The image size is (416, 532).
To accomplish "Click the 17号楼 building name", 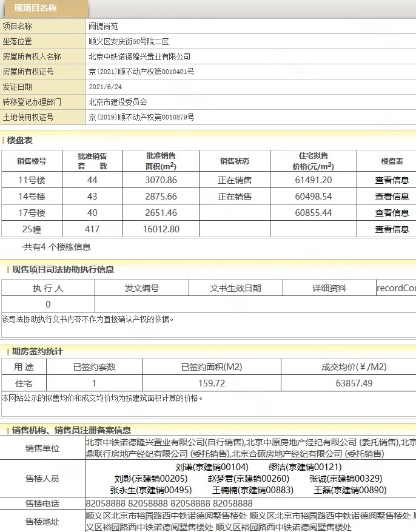I will (x=32, y=213).
